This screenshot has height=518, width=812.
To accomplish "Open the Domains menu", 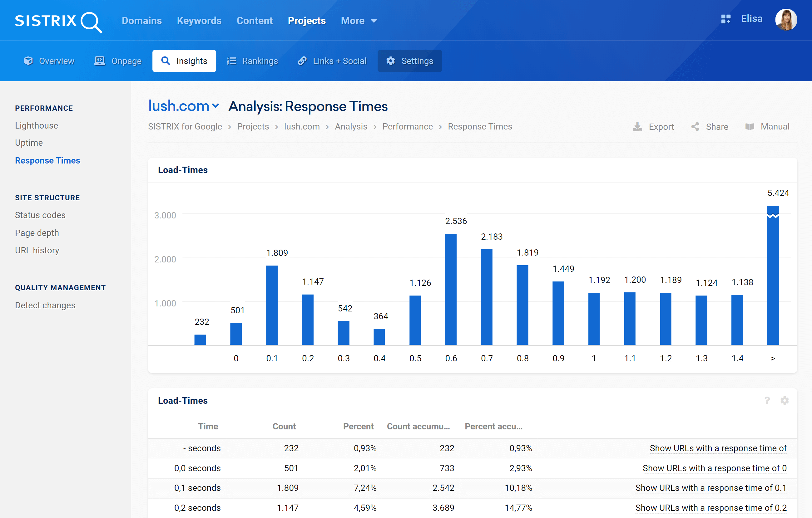I will pyautogui.click(x=141, y=21).
